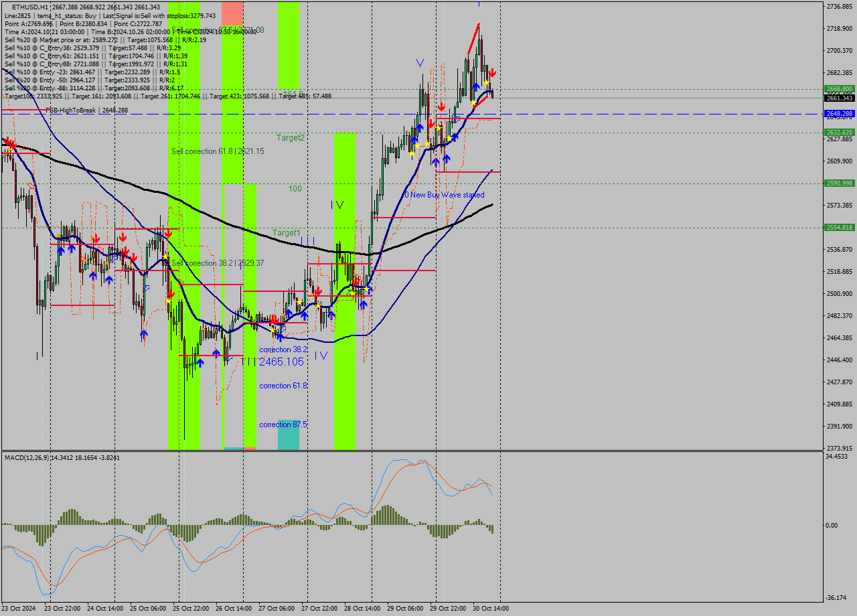Click the green 2590.998 price tag
857x616 pixels.
(840, 183)
